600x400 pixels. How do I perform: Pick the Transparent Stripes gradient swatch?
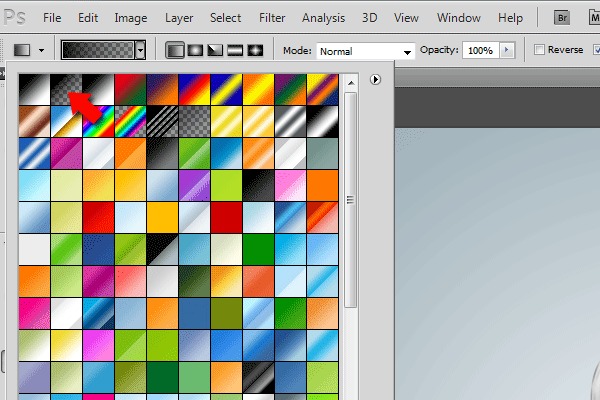pyautogui.click(x=163, y=121)
